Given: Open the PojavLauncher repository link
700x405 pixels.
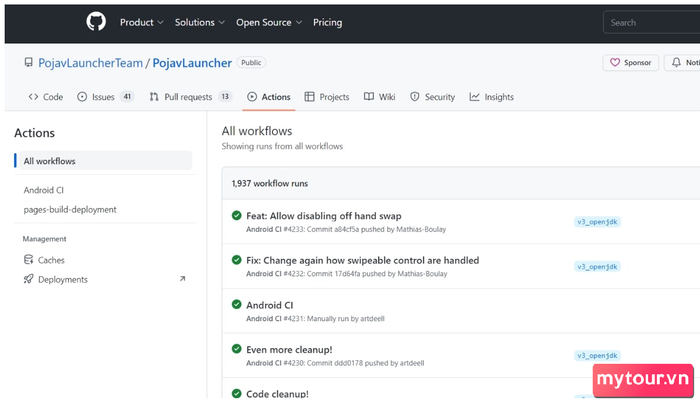Looking at the screenshot, I should (192, 63).
